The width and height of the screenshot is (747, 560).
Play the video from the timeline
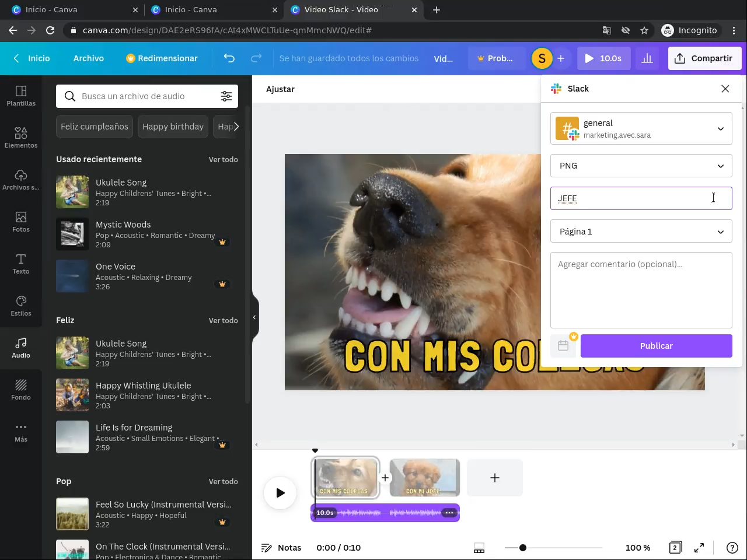click(x=280, y=493)
